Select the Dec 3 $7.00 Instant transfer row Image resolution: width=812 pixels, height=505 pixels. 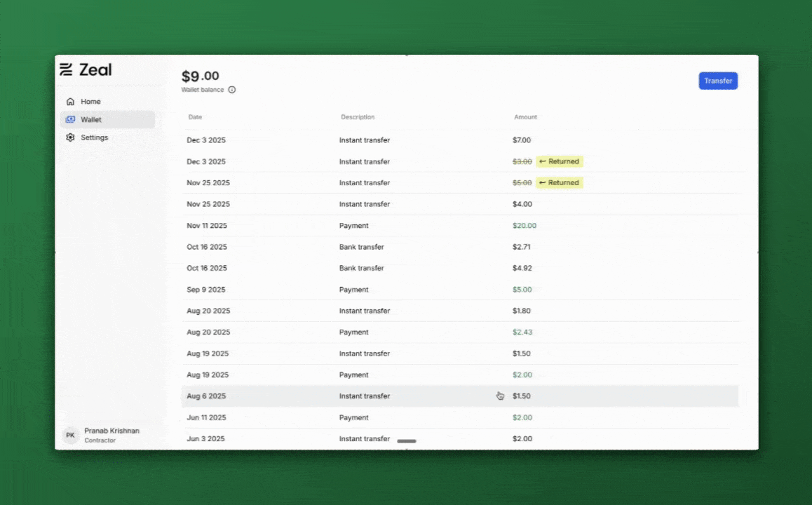[459, 140]
